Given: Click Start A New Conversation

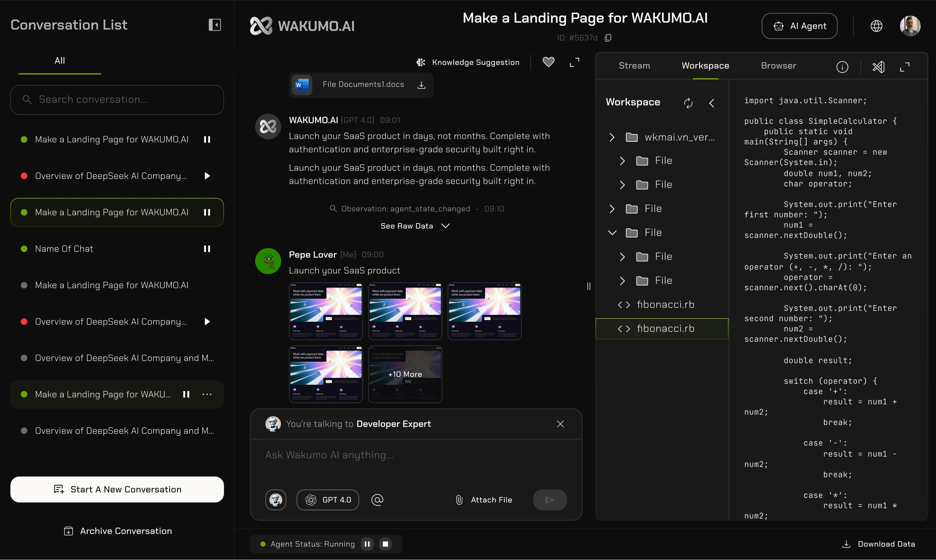Looking at the screenshot, I should pos(117,489).
